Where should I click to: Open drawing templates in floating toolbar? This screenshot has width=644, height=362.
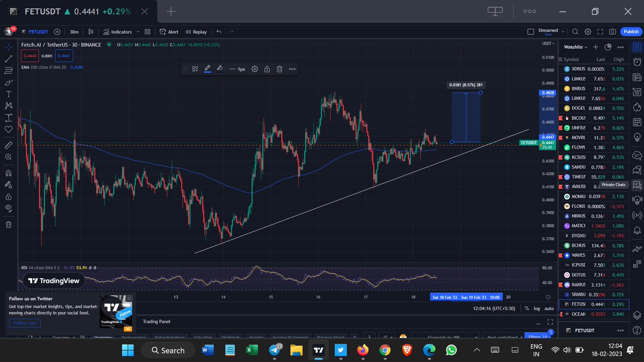click(195, 69)
